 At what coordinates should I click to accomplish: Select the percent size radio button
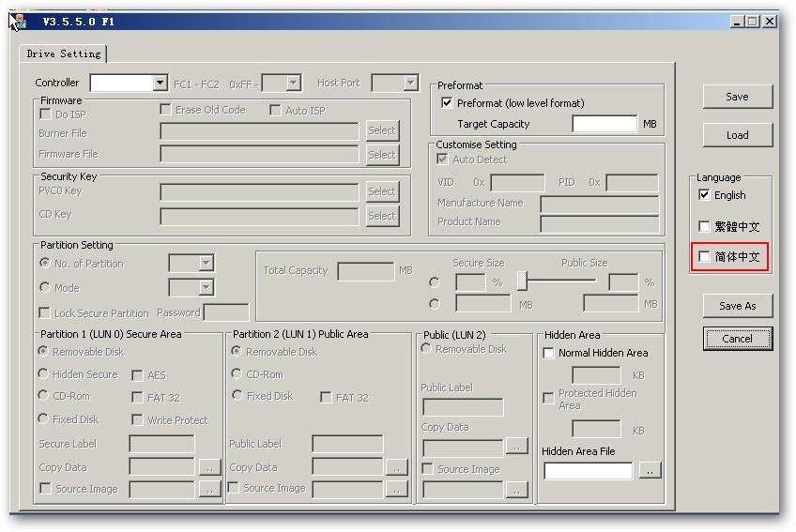[x=434, y=281]
